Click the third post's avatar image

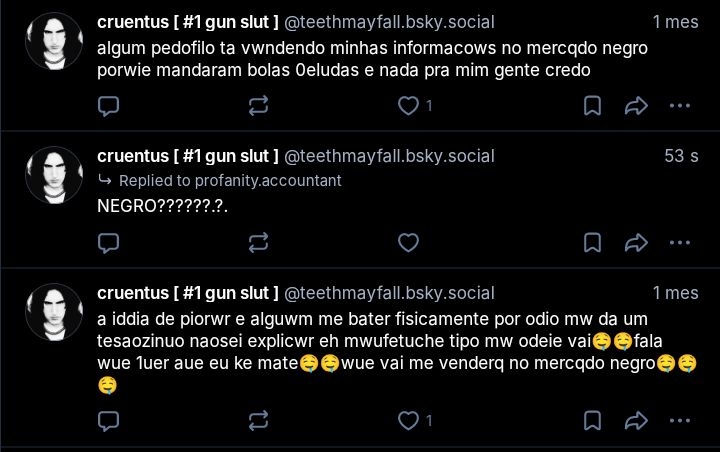52,312
